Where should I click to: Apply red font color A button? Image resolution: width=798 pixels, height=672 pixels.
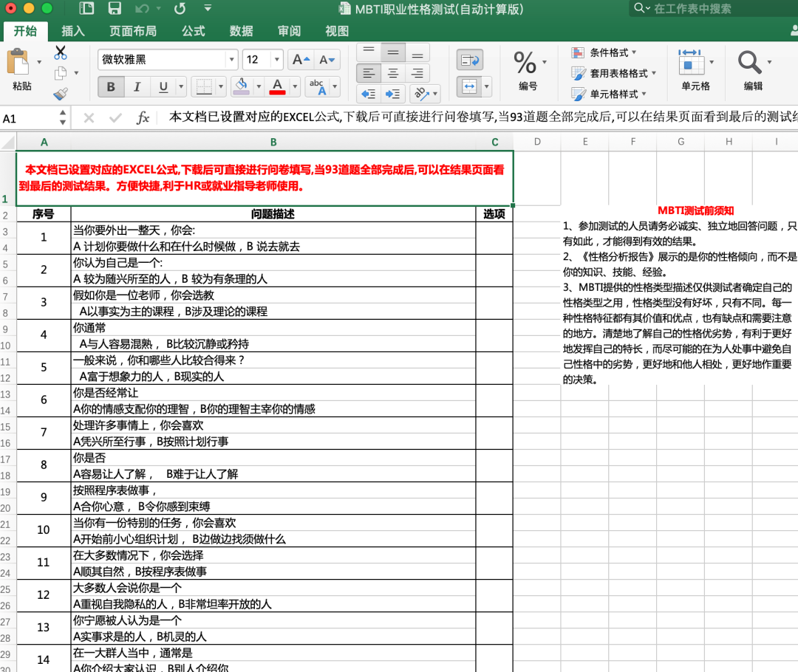pyautogui.click(x=277, y=86)
